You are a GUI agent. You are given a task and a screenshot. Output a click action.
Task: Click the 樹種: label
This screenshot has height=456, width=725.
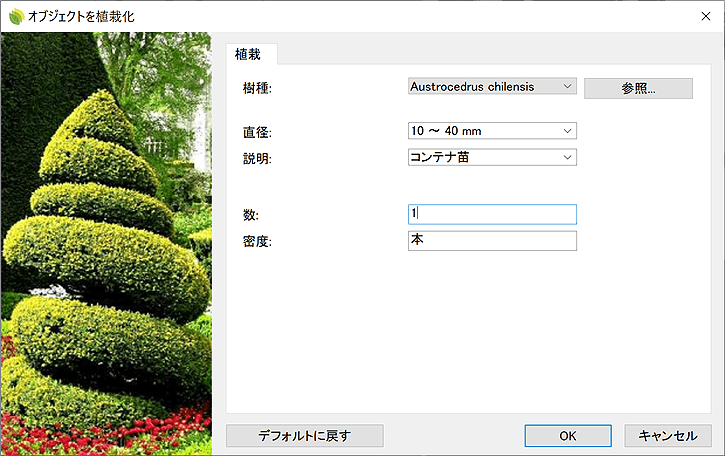[x=258, y=88]
